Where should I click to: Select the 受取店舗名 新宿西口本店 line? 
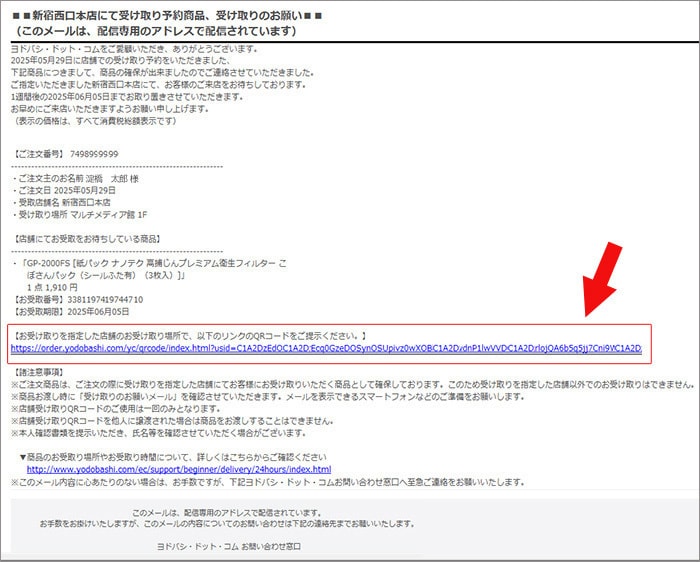click(62, 202)
